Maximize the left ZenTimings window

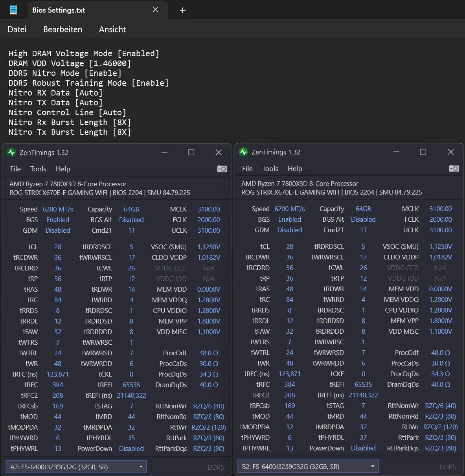[191, 153]
